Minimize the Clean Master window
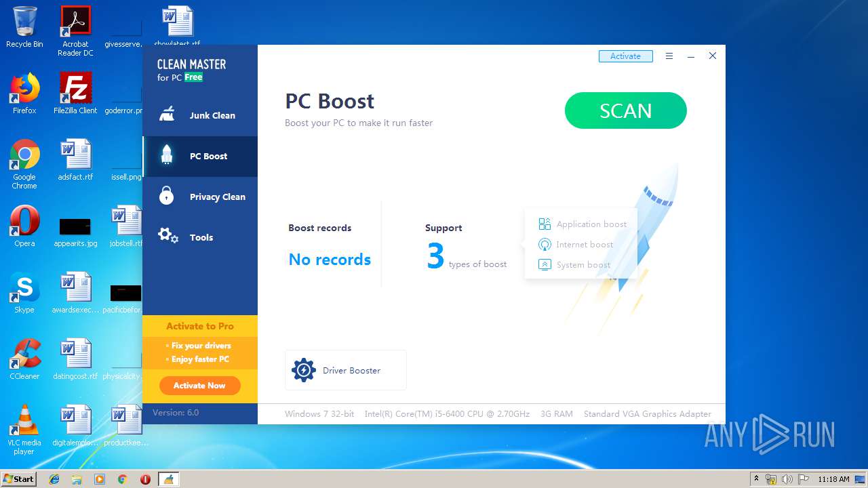 (691, 56)
